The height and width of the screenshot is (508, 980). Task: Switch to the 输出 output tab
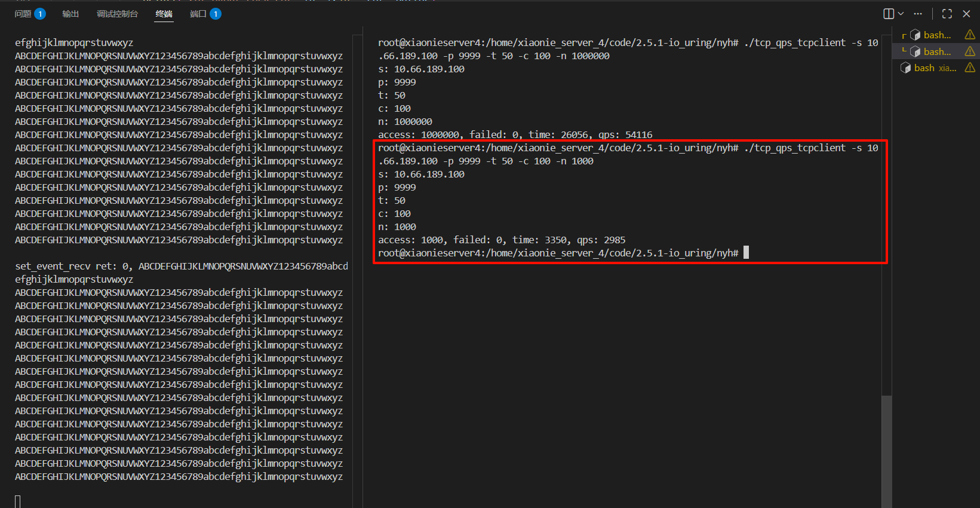(70, 14)
